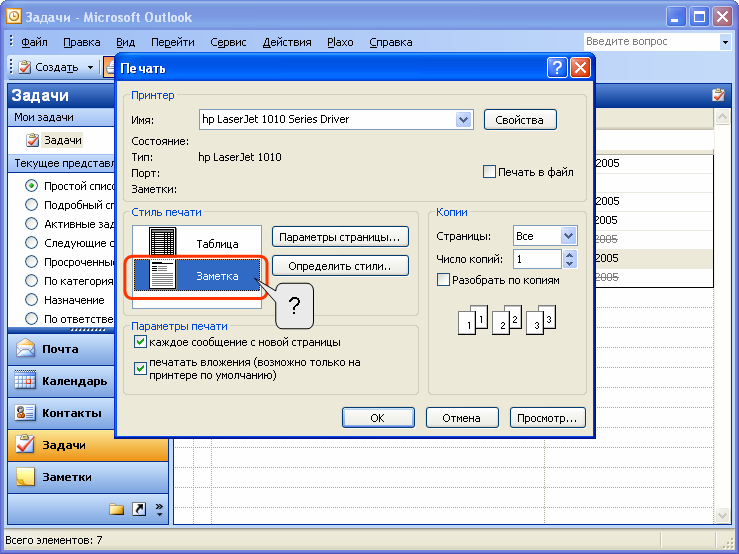Click task list scrollbar up arrow
The height and width of the screenshot is (554, 739).
722,116
